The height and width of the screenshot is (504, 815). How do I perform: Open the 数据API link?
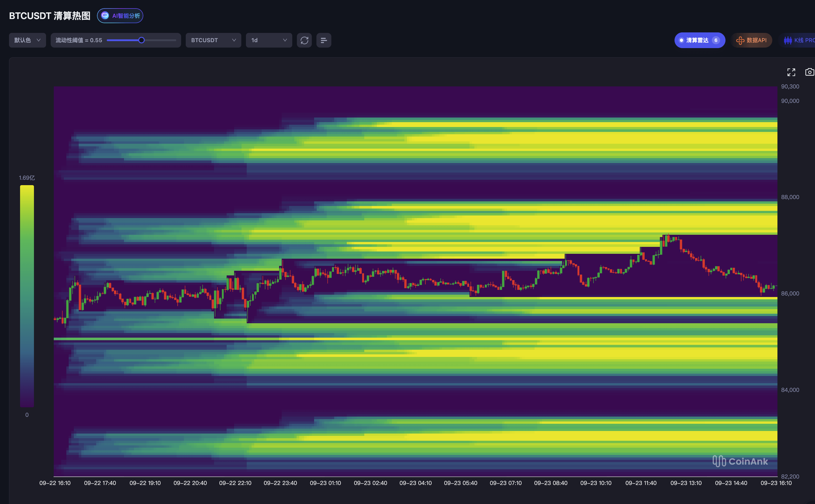(751, 40)
